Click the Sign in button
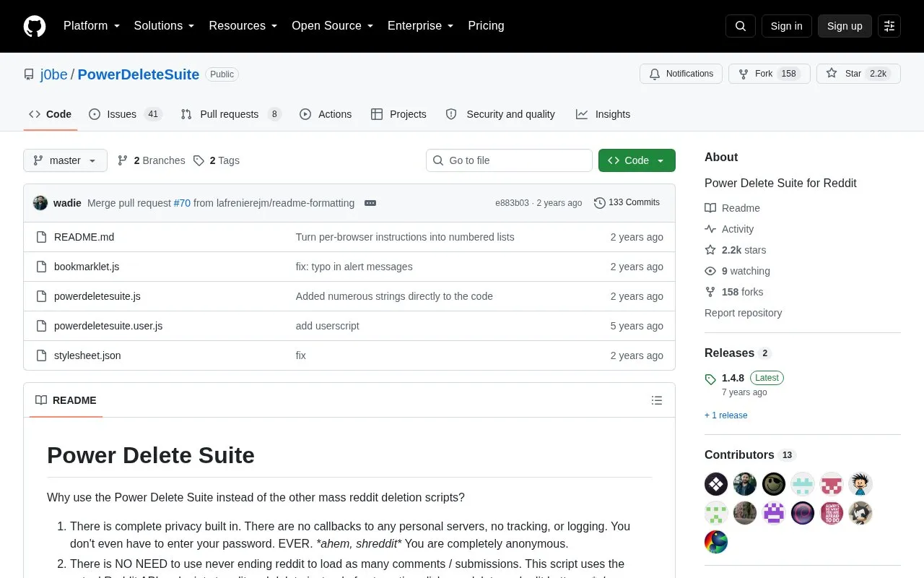The height and width of the screenshot is (578, 924). point(786,26)
